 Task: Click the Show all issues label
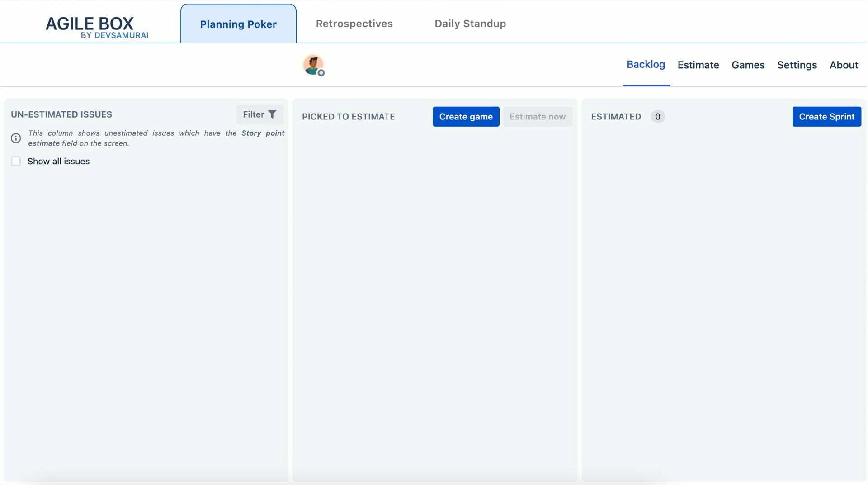click(58, 161)
